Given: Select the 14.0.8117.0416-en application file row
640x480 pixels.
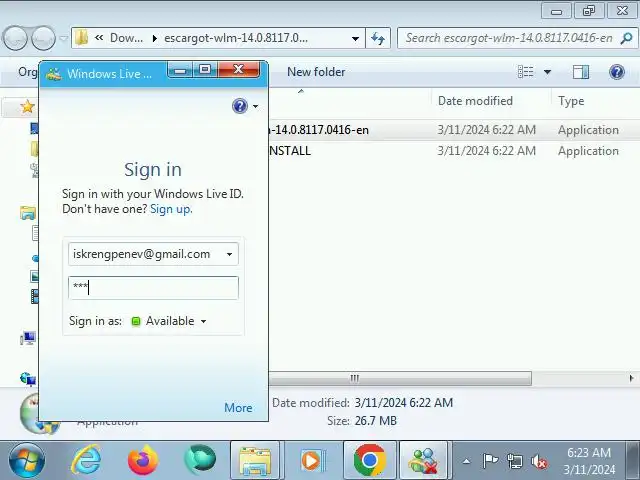Looking at the screenshot, I should click(x=454, y=130).
